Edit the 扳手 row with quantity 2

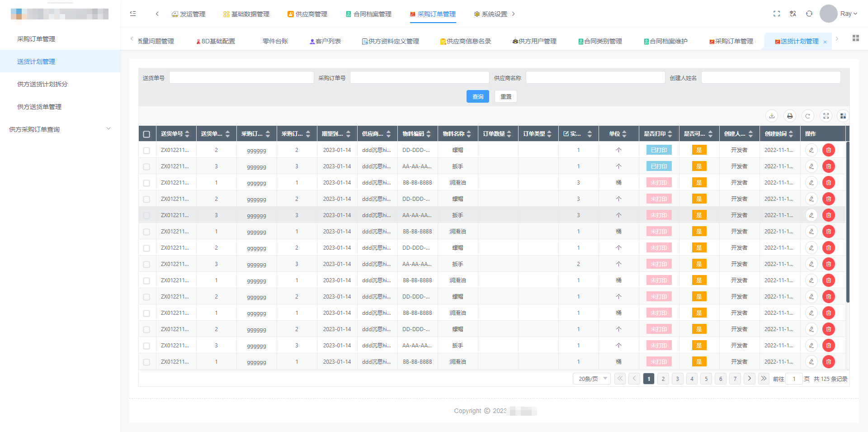coord(811,264)
